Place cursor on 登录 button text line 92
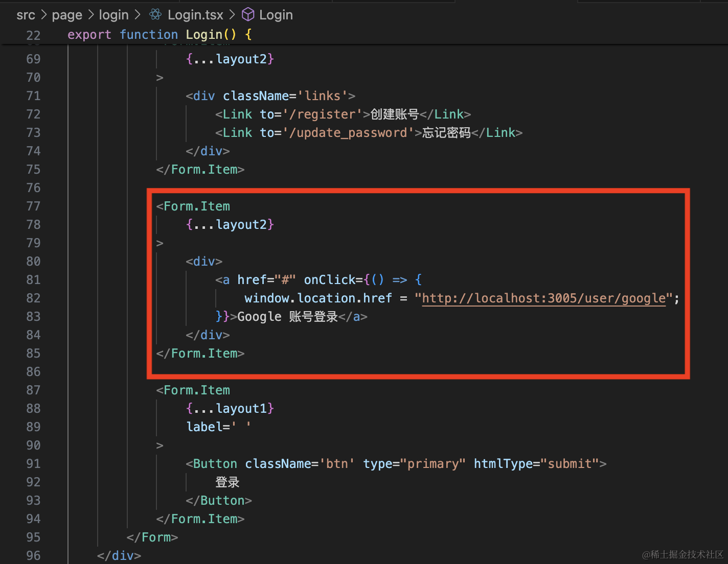728x564 pixels. pyautogui.click(x=227, y=482)
